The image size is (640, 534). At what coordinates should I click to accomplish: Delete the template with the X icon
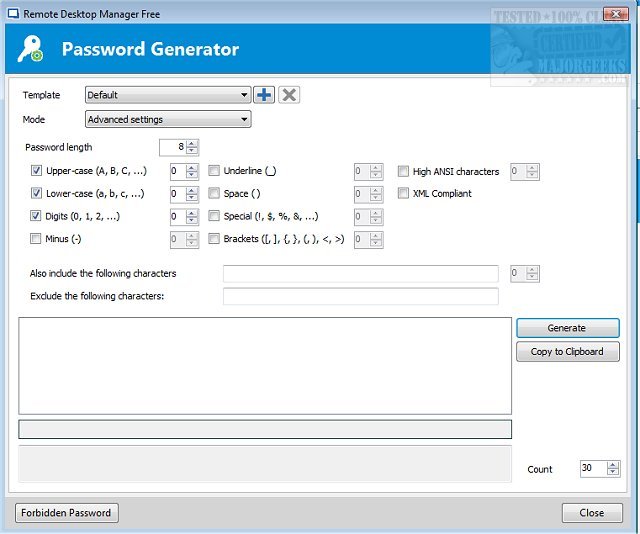click(289, 95)
